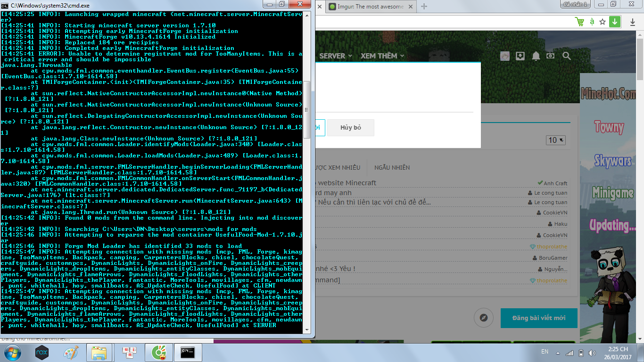Open user 'BoruGamer' profile link

point(553,258)
